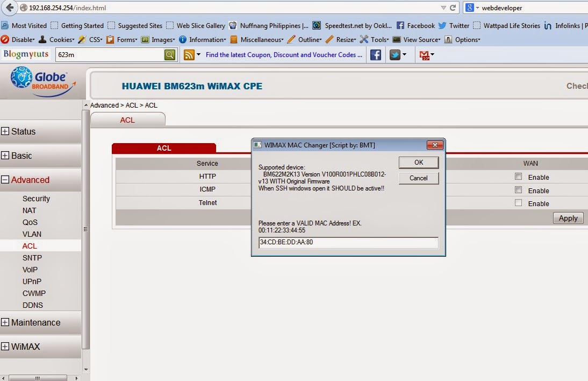Click the browser back arrow button
The image size is (588, 381).
point(9,8)
